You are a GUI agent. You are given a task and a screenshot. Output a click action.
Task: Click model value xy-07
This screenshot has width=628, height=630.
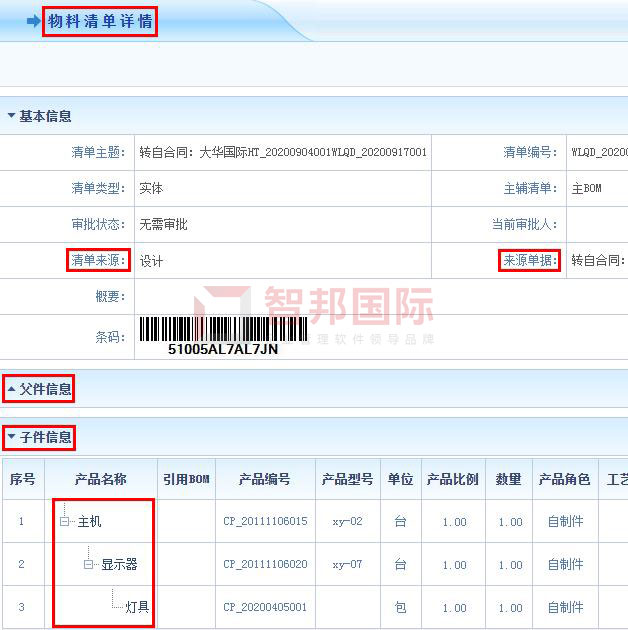348,564
